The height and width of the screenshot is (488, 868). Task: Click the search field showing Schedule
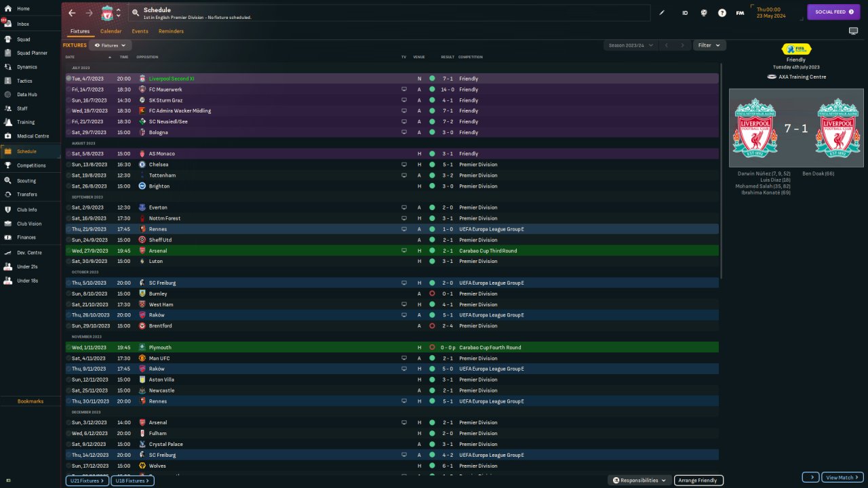tap(388, 13)
